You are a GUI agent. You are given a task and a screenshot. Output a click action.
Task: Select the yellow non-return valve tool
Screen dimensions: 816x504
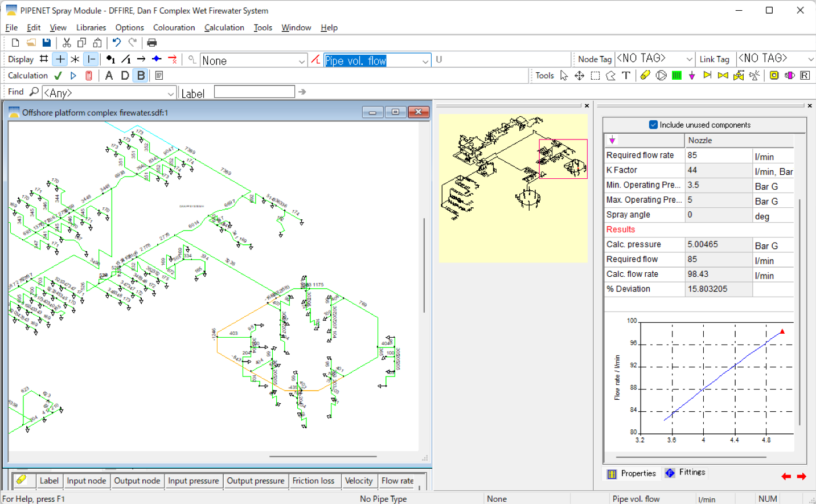tap(707, 75)
